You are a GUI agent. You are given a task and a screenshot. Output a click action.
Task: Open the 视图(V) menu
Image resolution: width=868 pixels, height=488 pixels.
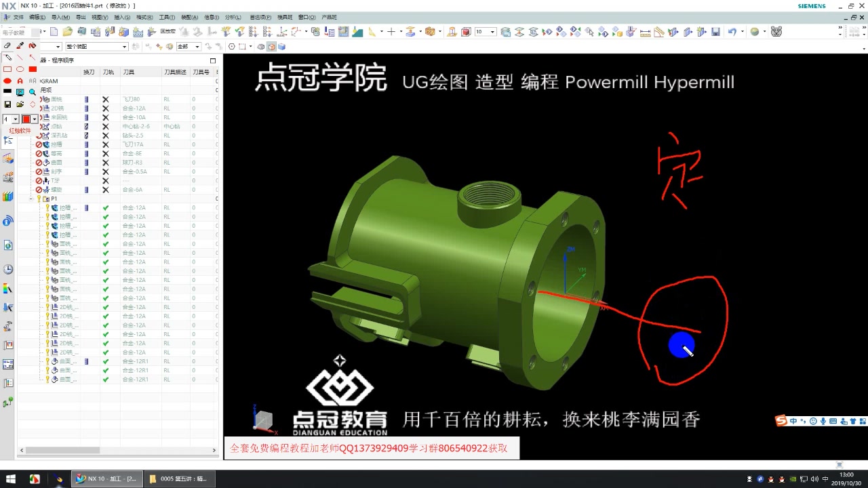(99, 17)
